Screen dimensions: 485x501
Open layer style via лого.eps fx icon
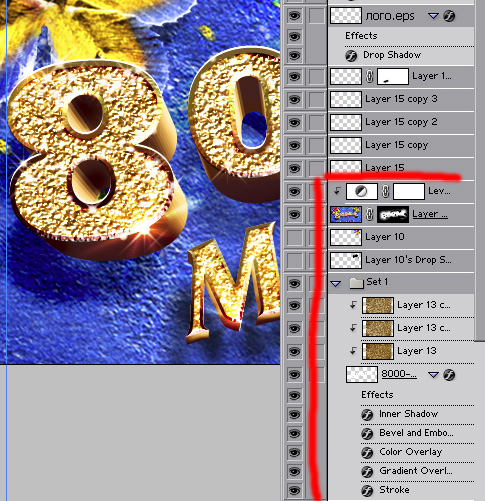(x=449, y=16)
